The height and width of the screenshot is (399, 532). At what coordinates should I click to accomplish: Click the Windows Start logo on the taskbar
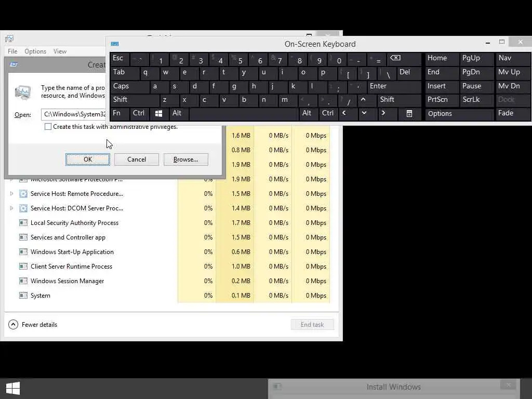[x=13, y=388]
